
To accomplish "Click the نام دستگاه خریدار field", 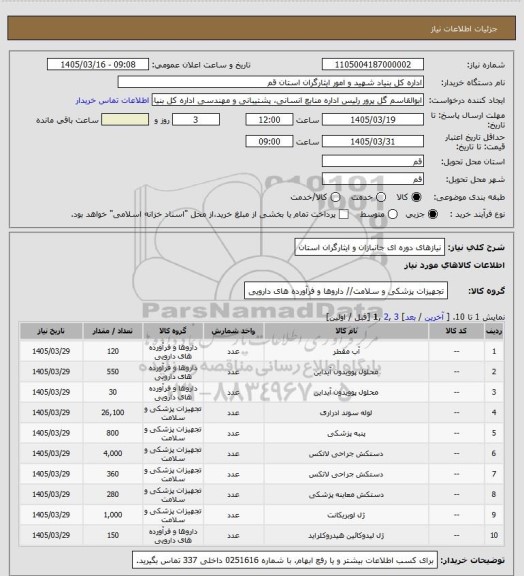I will pyautogui.click(x=270, y=82).
